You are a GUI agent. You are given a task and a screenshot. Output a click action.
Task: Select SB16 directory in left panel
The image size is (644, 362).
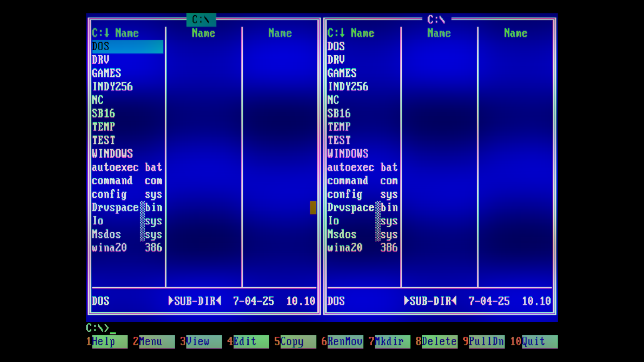tap(128, 113)
